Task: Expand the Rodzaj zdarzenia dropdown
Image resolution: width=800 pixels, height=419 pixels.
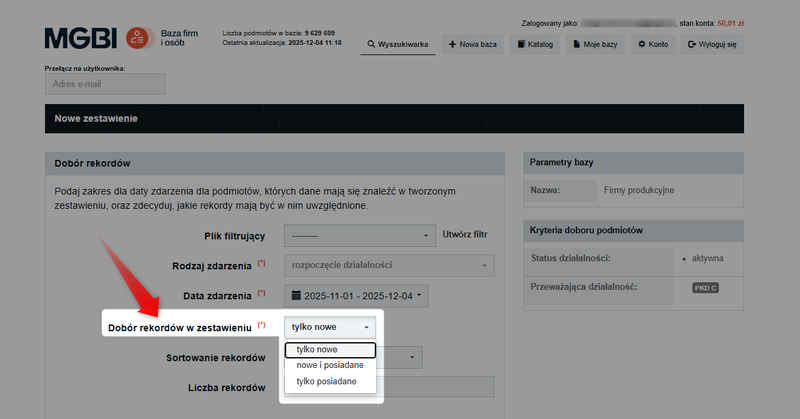Action: [x=389, y=266]
